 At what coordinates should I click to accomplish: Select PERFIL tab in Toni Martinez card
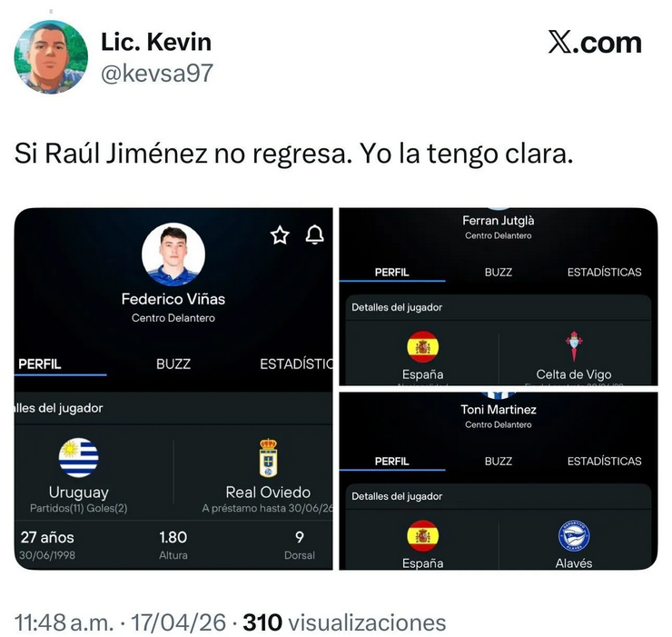[x=391, y=462]
